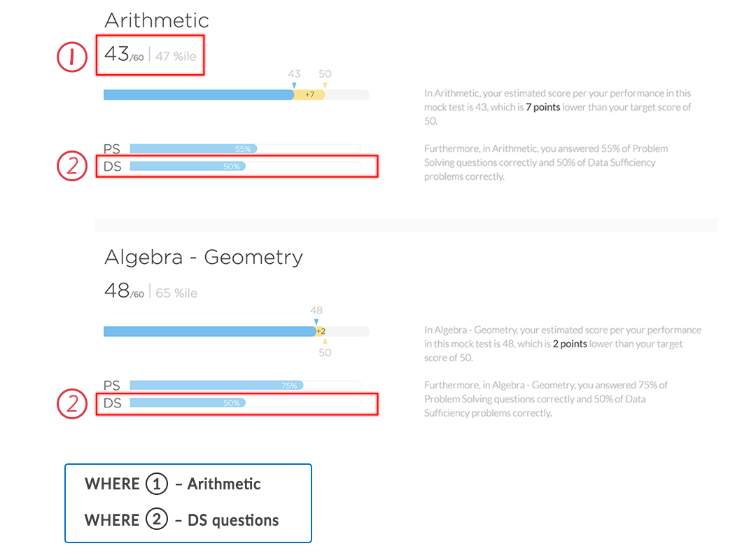The height and width of the screenshot is (560, 756).
Task: Click the Arithmetic DS 50% progress bar
Action: 246,167
